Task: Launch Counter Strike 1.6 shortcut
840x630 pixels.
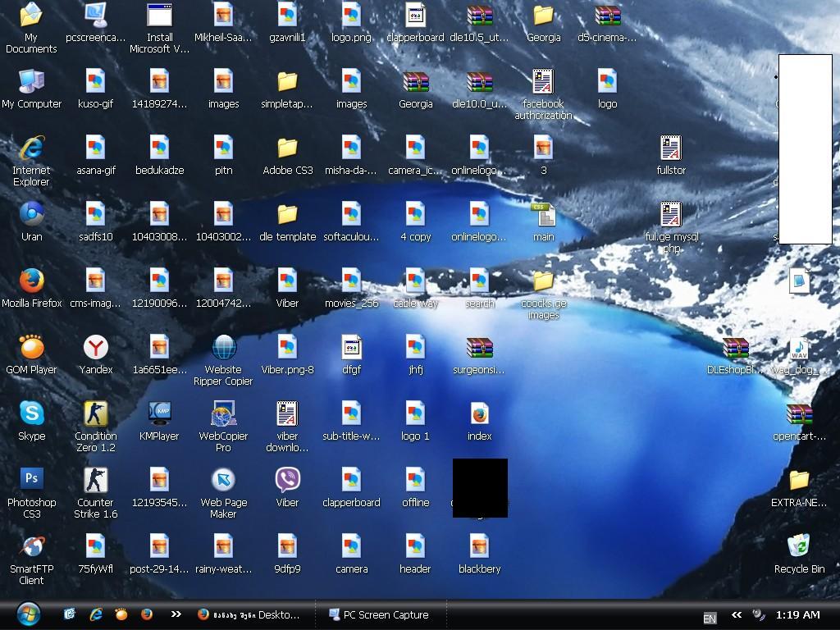Action: pyautogui.click(x=96, y=481)
